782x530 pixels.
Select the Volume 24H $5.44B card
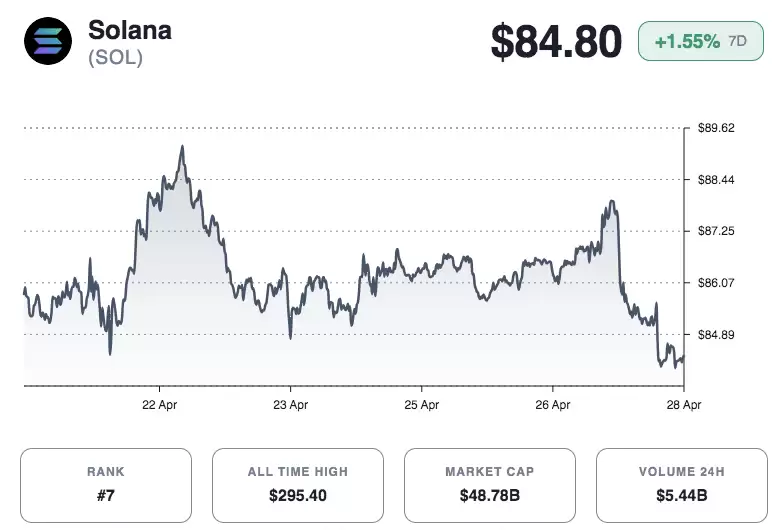coord(682,485)
